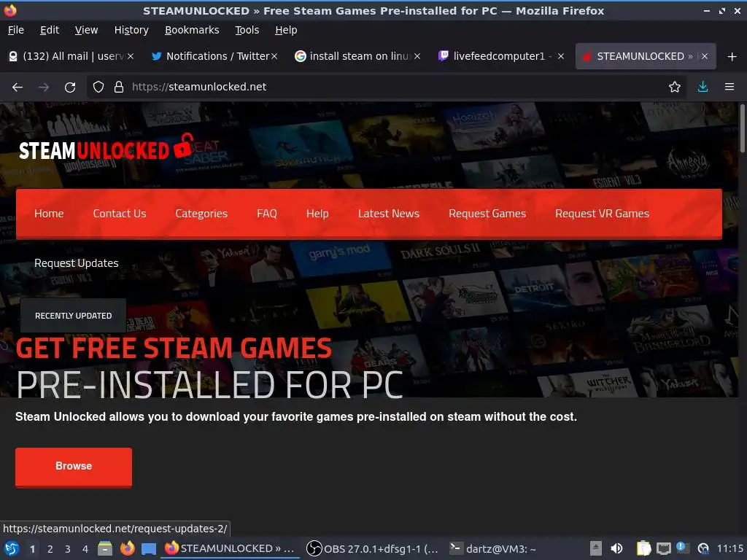Open the Firefox hamburger application menu

click(x=729, y=87)
